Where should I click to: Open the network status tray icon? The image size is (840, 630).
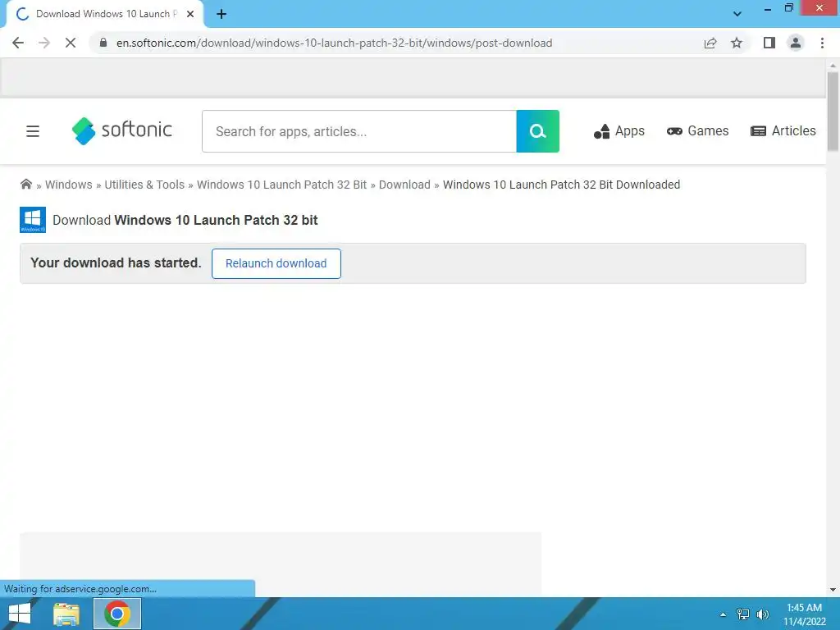(x=743, y=614)
